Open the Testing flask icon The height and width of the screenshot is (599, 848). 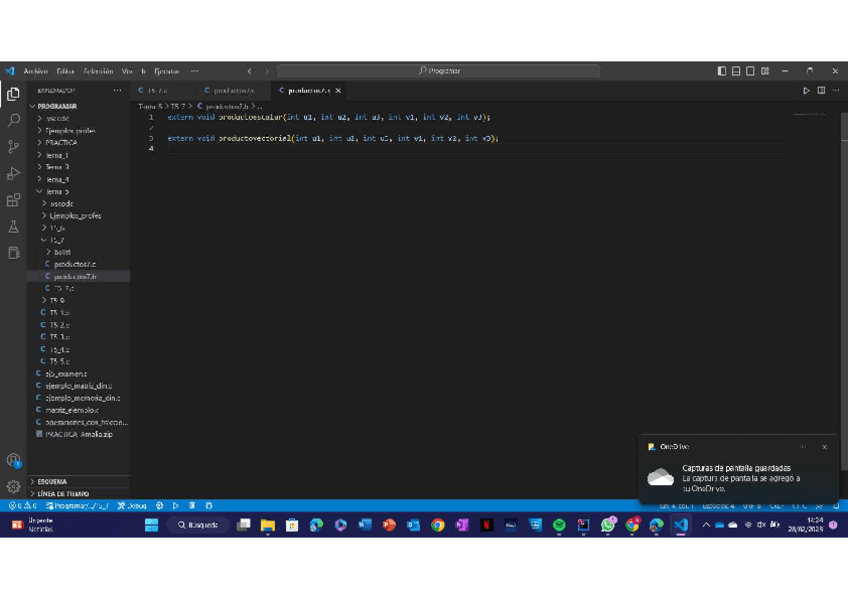tap(13, 228)
